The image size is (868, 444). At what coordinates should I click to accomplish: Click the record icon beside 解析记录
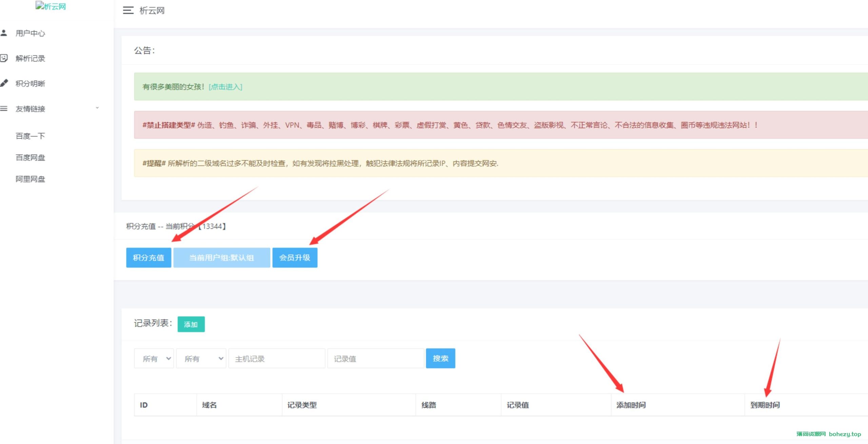click(4, 58)
